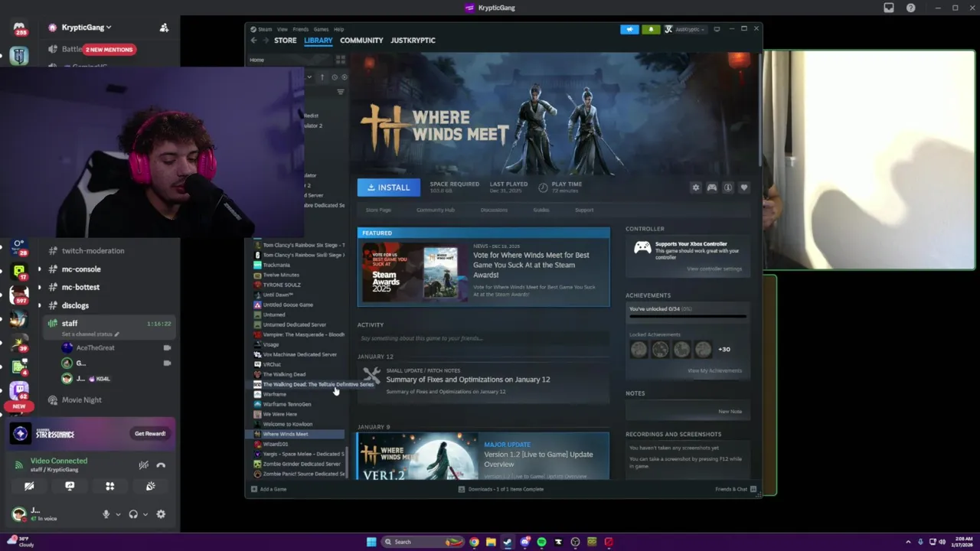Open the January 12 fixes summary post
The width and height of the screenshot is (980, 551).
click(468, 380)
